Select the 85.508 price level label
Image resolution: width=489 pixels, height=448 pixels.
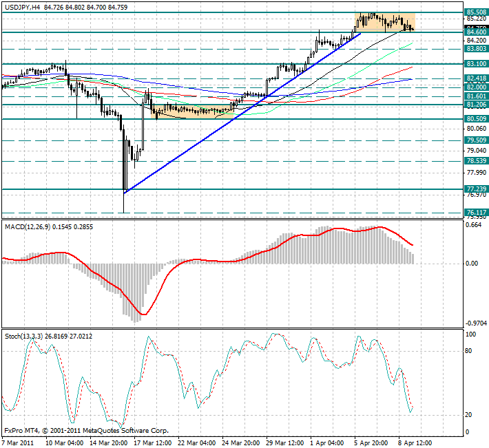[475, 12]
